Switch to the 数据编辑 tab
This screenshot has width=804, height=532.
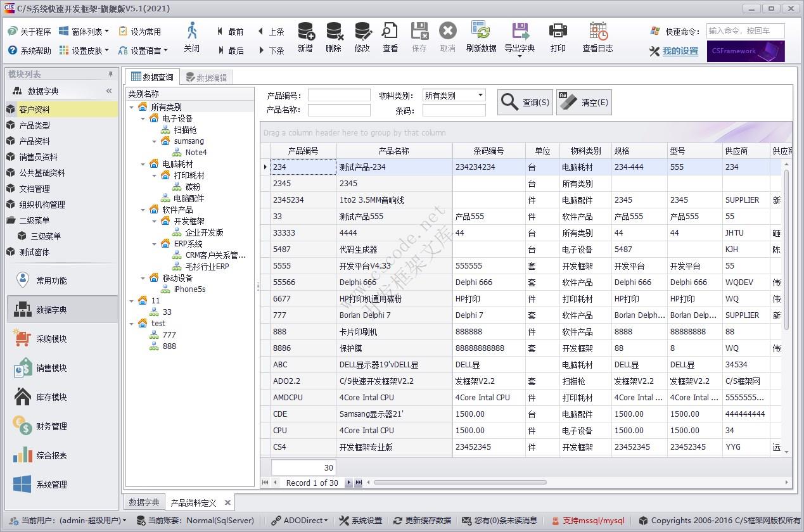coord(207,77)
